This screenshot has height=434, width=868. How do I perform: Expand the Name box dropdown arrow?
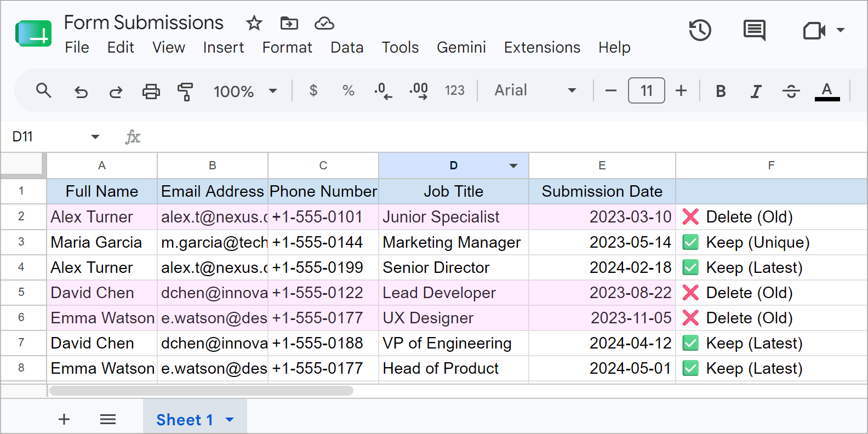(x=95, y=136)
